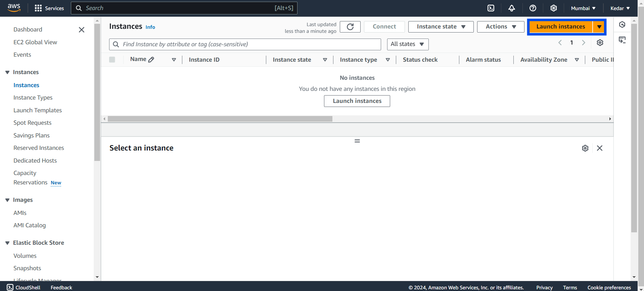
Task: Click the AWS logo home icon
Action: coord(14,8)
